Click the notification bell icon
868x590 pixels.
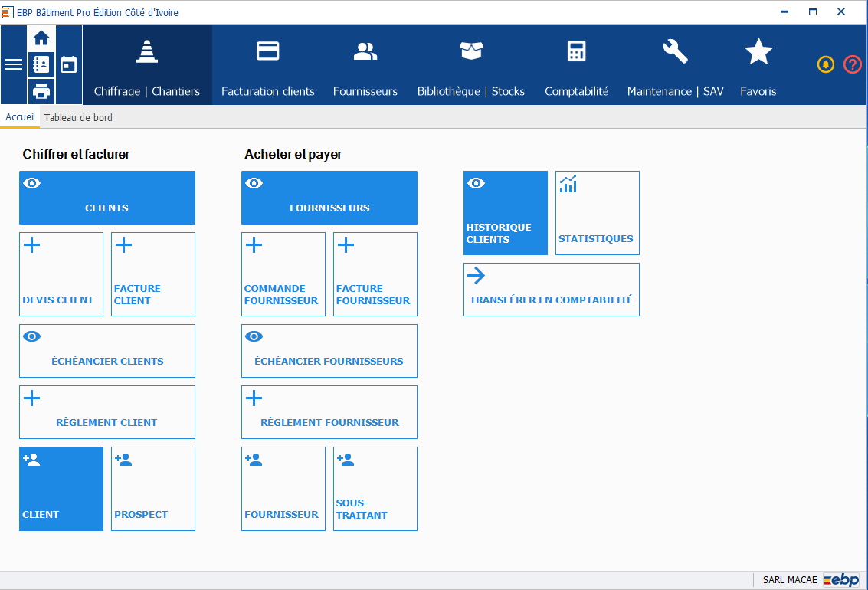(x=825, y=65)
